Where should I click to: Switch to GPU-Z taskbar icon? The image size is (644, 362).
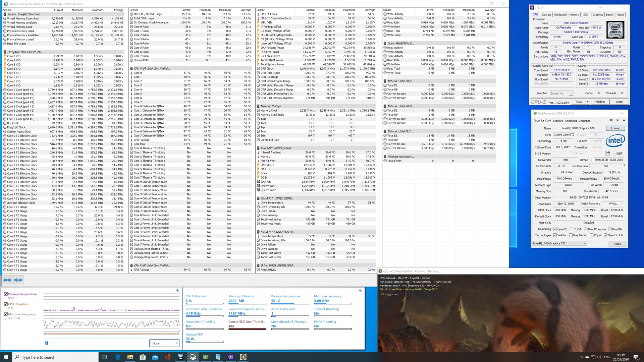pos(206,357)
